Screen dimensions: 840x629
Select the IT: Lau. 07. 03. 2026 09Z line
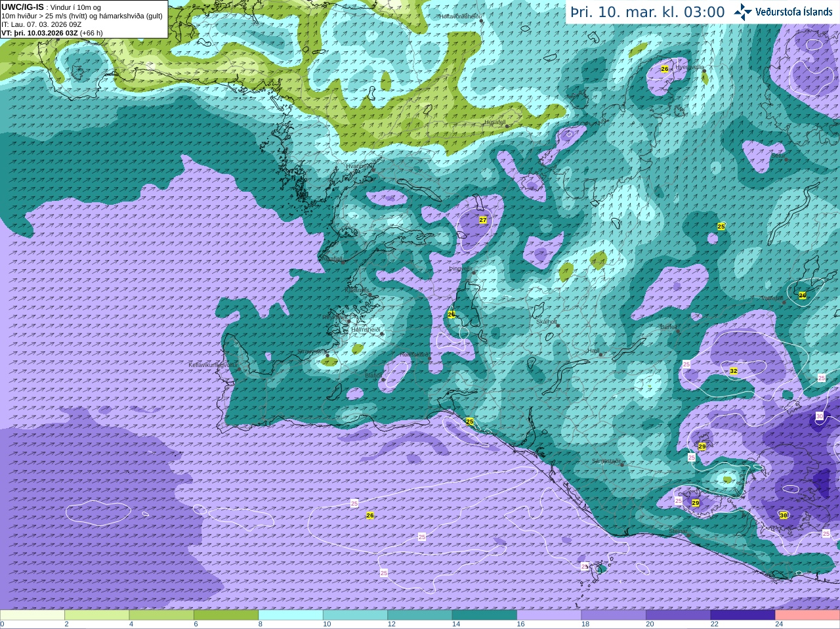(41, 24)
